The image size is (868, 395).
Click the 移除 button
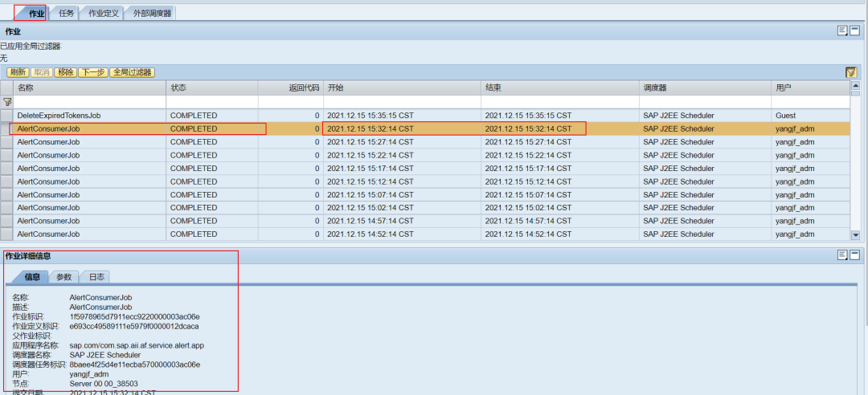coord(65,72)
